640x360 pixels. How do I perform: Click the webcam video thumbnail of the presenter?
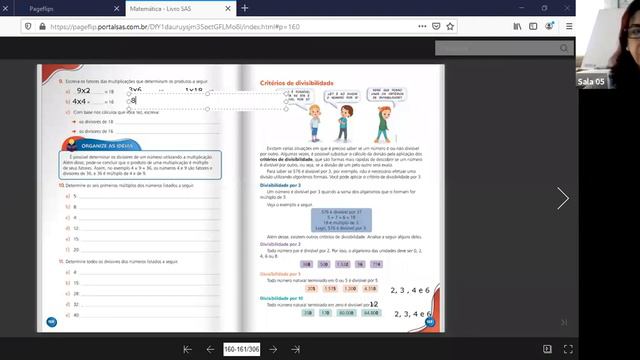(x=608, y=43)
